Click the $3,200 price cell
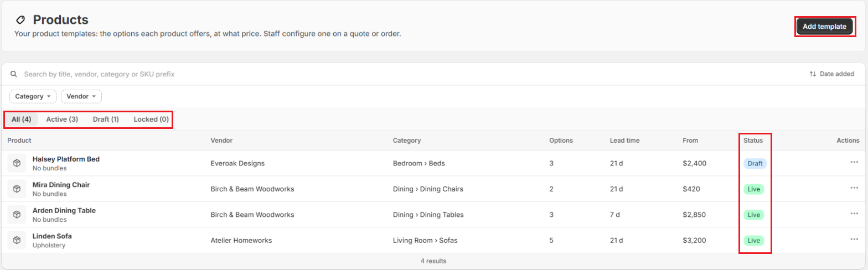 (695, 240)
